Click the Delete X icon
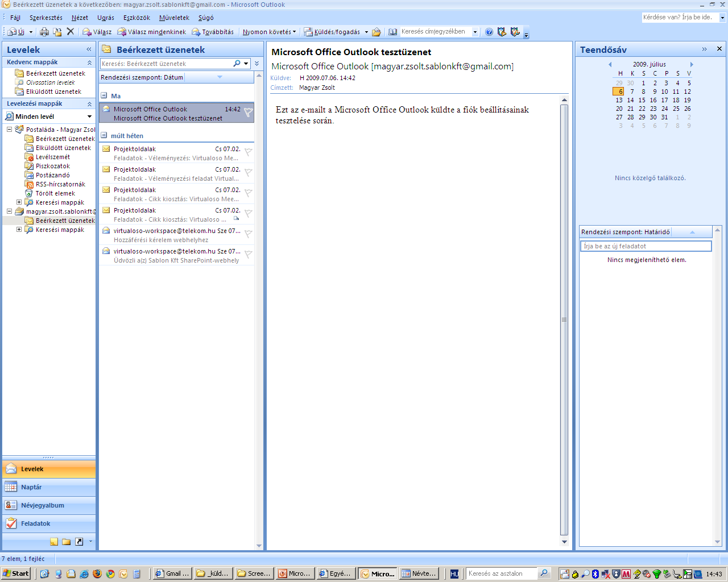728x582 pixels. coord(71,32)
